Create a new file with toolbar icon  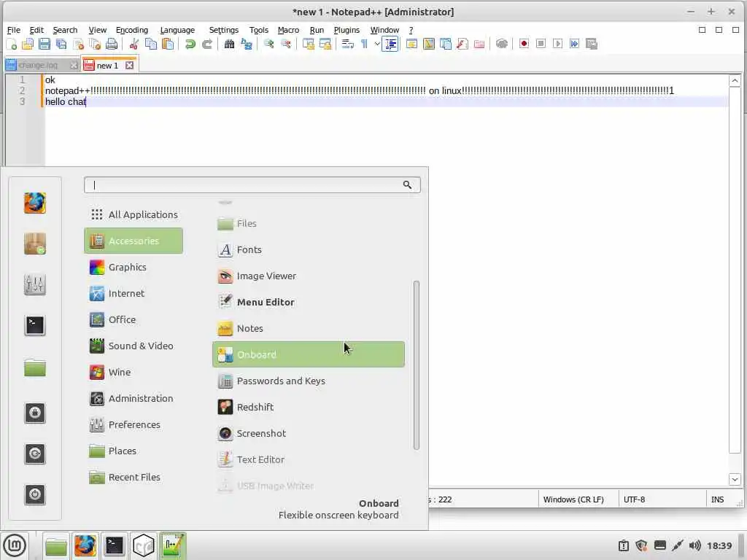[12, 44]
